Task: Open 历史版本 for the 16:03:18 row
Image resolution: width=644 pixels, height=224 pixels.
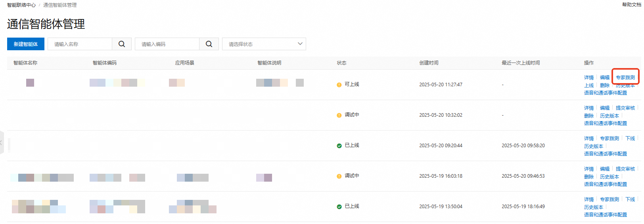Action: 609,177
